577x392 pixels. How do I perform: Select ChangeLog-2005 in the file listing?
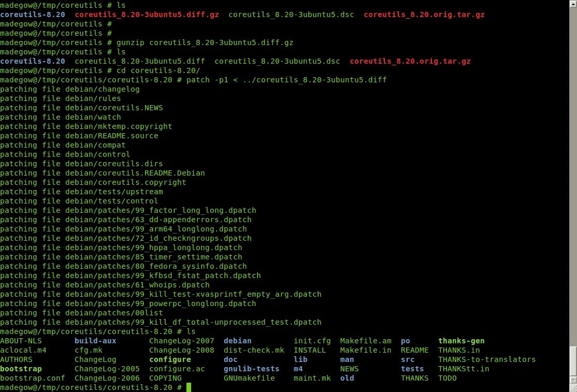107,369
